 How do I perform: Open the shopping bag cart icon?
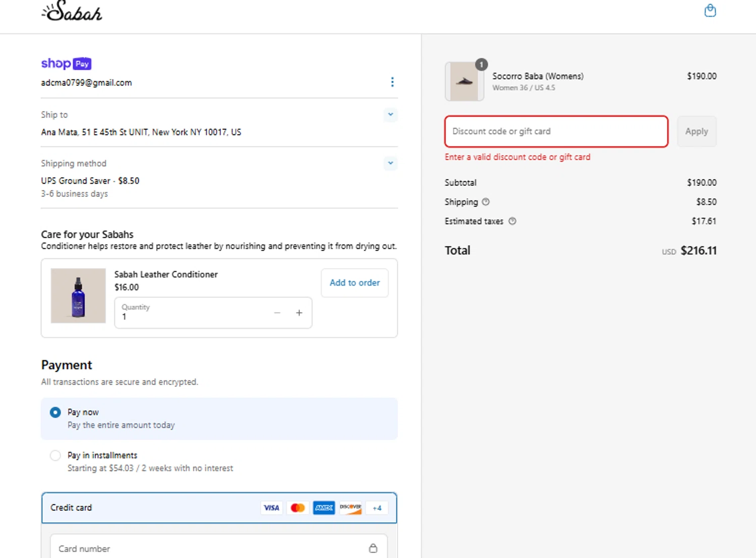tap(710, 11)
